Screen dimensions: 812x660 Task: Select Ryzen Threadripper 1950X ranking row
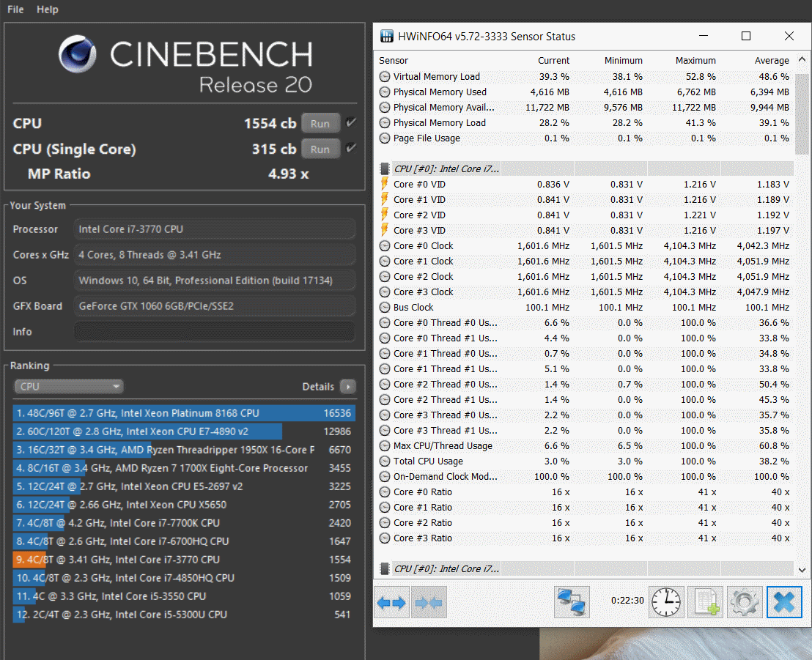point(184,450)
